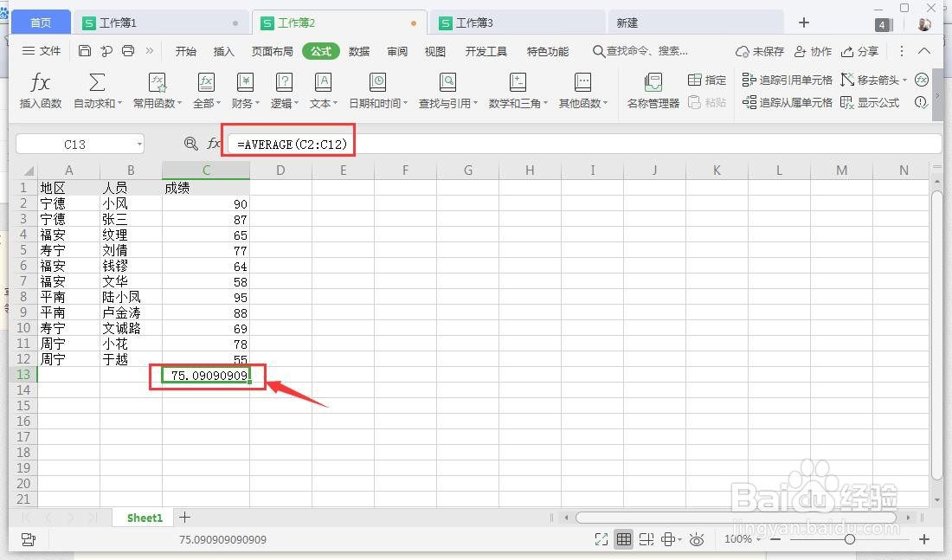Click the AutoSum (自动求和) sigma icon
The image size is (952, 560).
tap(97, 82)
